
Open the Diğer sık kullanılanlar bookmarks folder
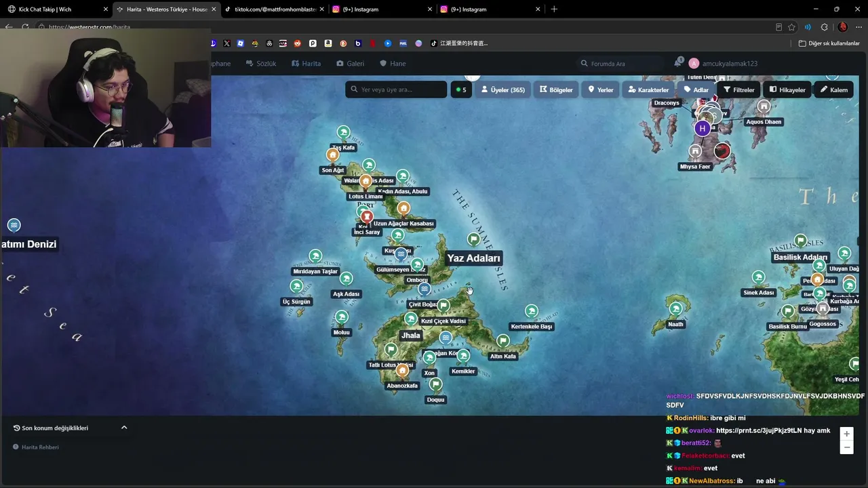coord(829,43)
